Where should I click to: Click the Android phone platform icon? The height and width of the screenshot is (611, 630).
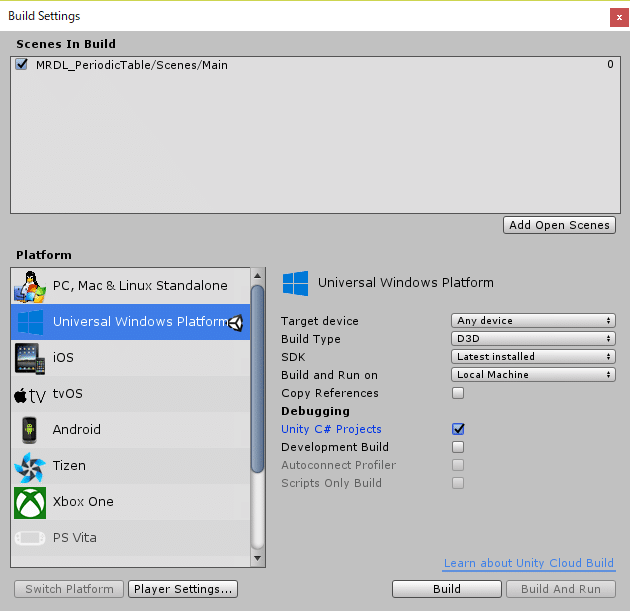29,430
